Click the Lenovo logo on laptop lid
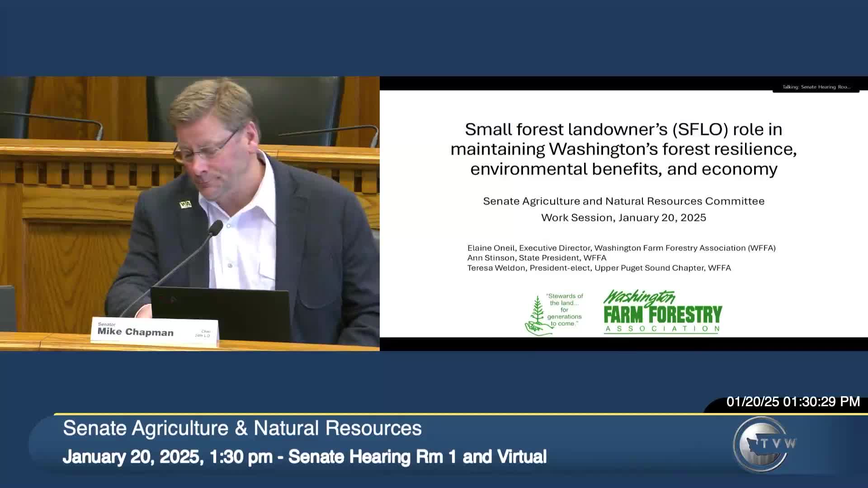Image resolution: width=868 pixels, height=488 pixels. point(167,299)
